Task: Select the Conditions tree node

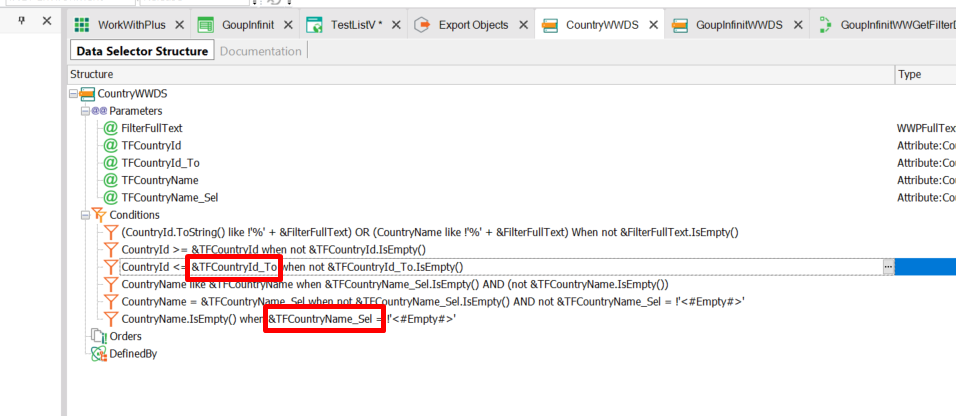Action: [134, 215]
